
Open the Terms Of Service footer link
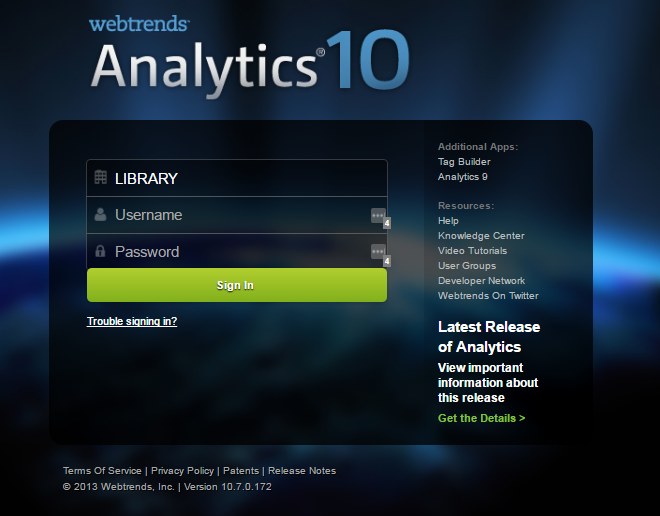[102, 471]
